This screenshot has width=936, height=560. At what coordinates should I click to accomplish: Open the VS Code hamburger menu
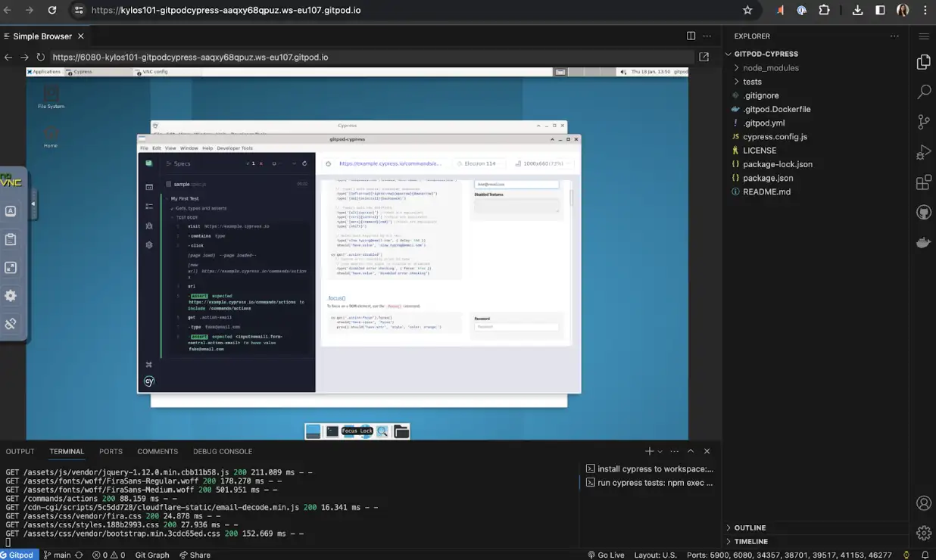[x=923, y=36]
